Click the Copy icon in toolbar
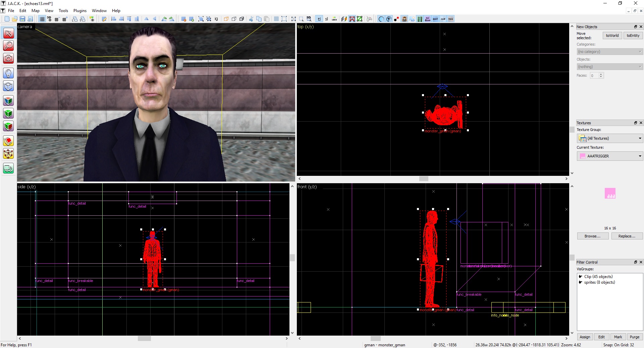The width and height of the screenshot is (644, 348). click(x=259, y=19)
